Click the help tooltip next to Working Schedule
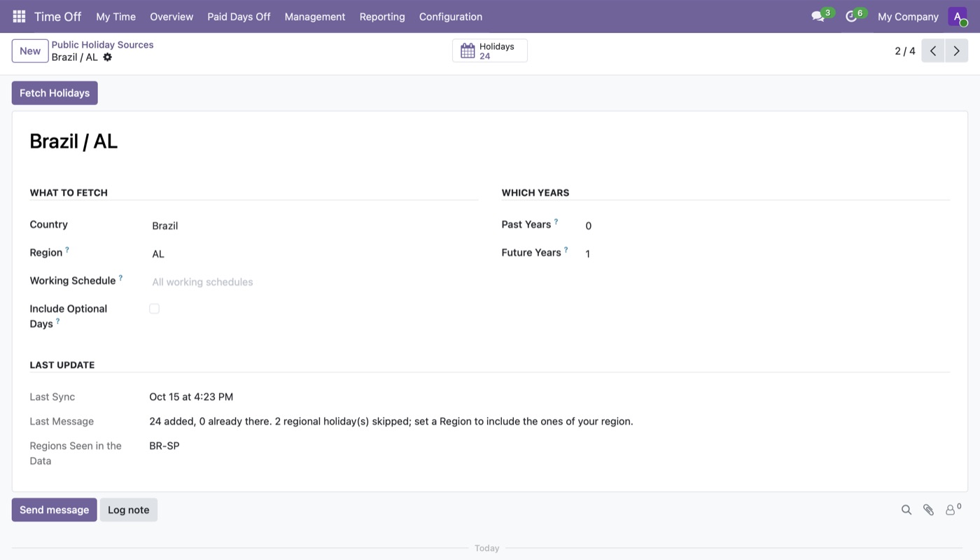The width and height of the screenshot is (980, 560). pos(120,278)
